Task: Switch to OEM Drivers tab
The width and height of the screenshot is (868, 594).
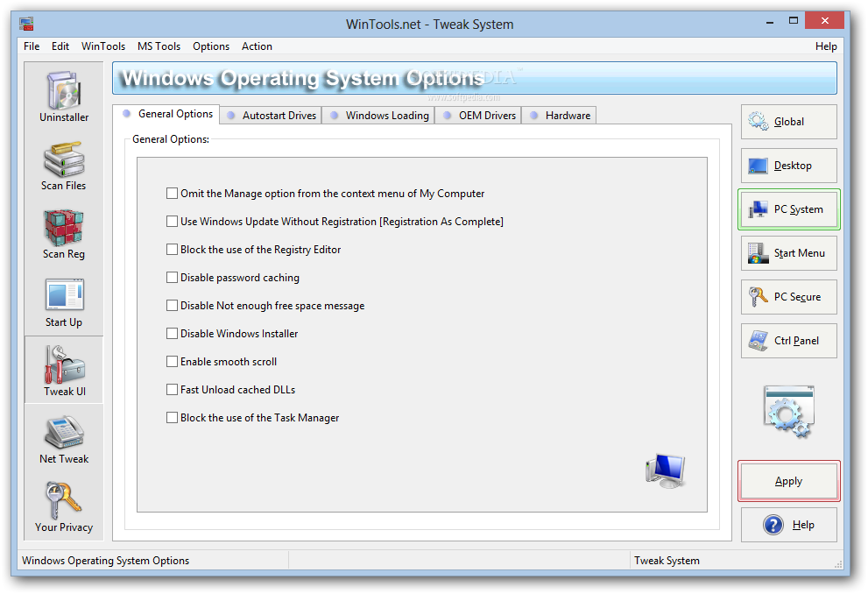Action: click(x=478, y=116)
